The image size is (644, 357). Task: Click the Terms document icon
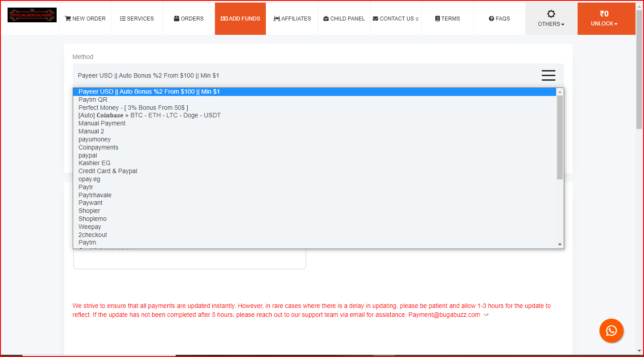click(x=438, y=18)
